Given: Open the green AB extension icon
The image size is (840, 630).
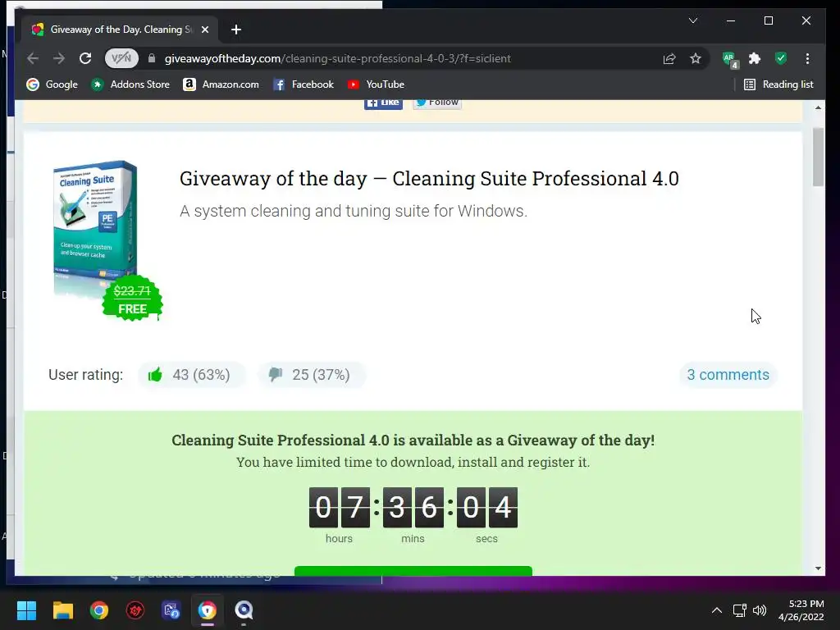Looking at the screenshot, I should point(730,59).
